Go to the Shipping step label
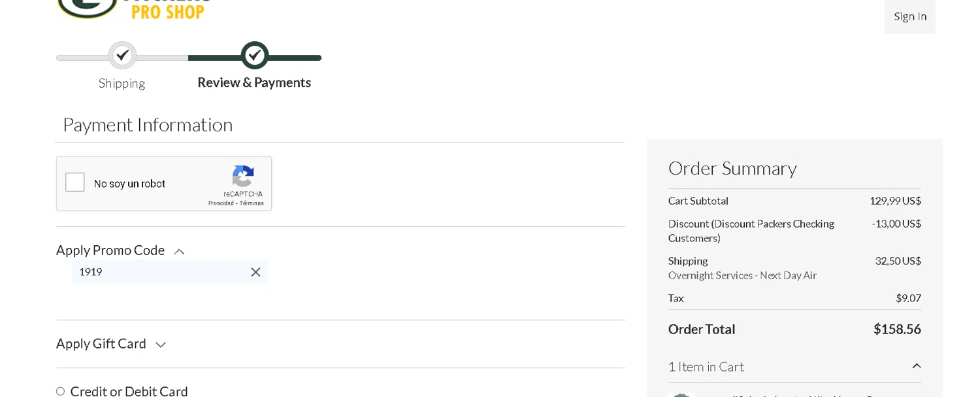This screenshot has height=397, width=980. [122, 83]
